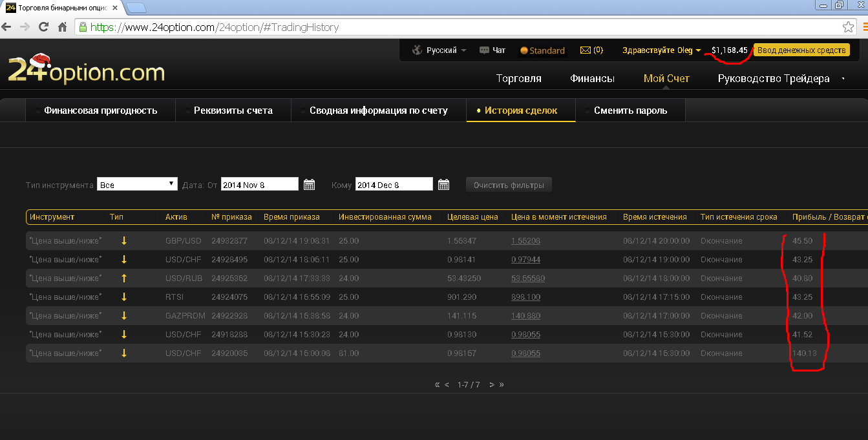
Task: Click the browser back arrow
Action: tap(6, 27)
